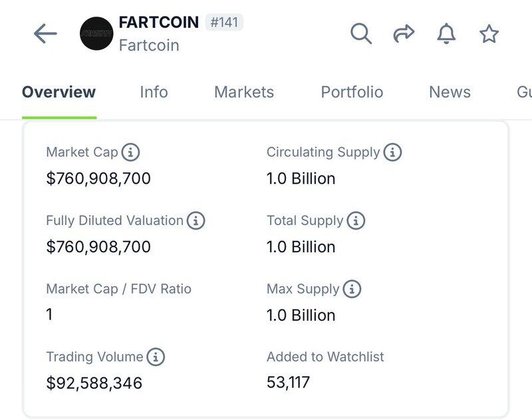
Task: Show info about Fully Diluted Valuation
Action: 196,220
